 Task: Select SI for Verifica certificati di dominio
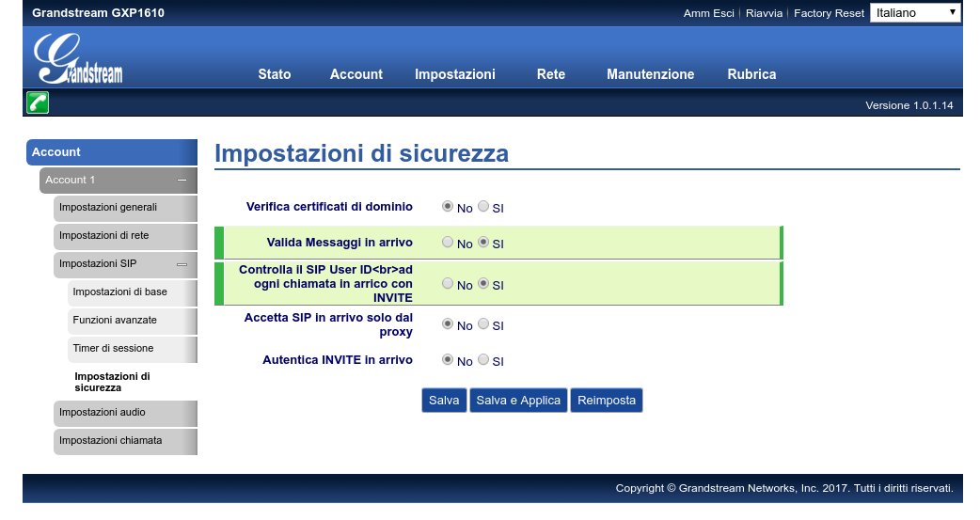pos(483,206)
